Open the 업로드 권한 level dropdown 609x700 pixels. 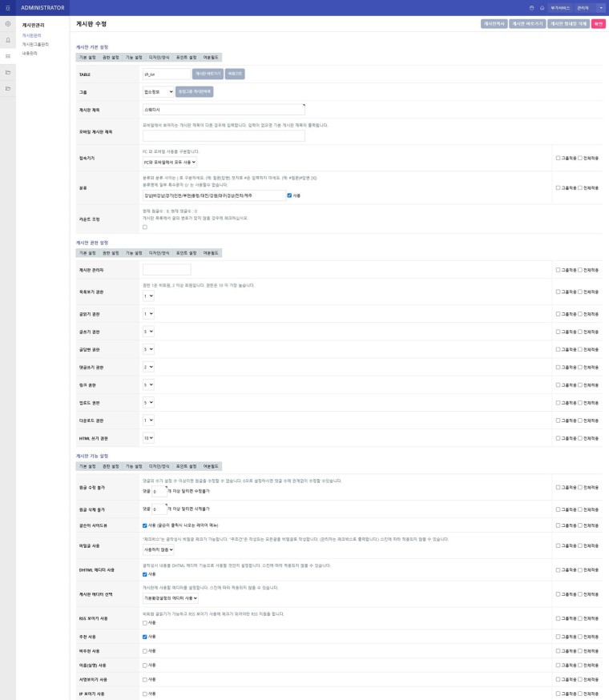pyautogui.click(x=148, y=403)
